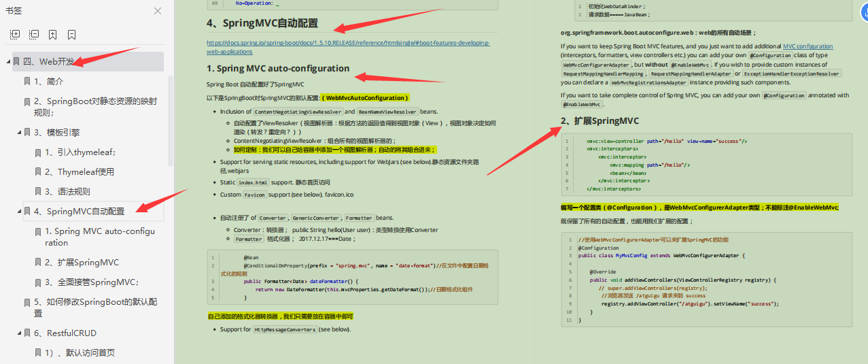Click the GenericConverter inline code
Viewport: 868px width, 364px height.
(316, 218)
